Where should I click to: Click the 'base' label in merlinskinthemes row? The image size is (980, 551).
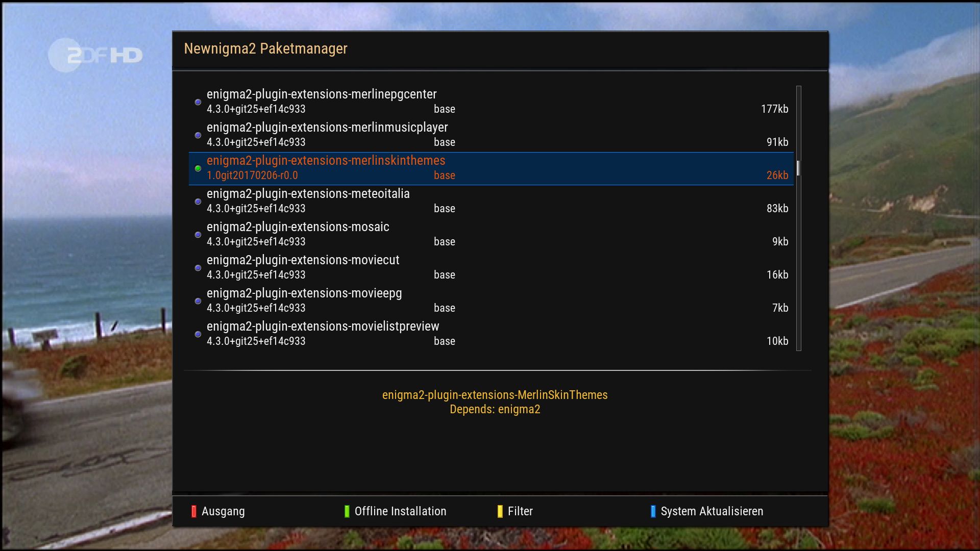point(445,176)
